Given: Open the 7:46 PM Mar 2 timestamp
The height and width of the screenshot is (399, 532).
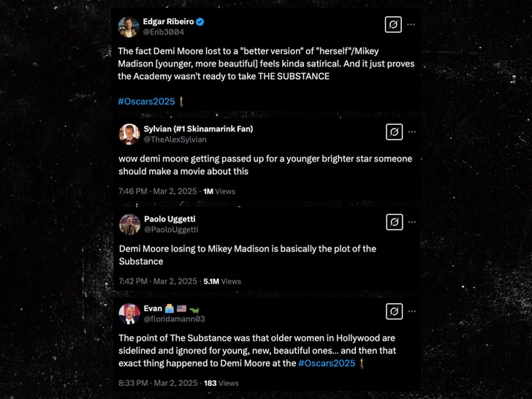Looking at the screenshot, I should (x=156, y=191).
